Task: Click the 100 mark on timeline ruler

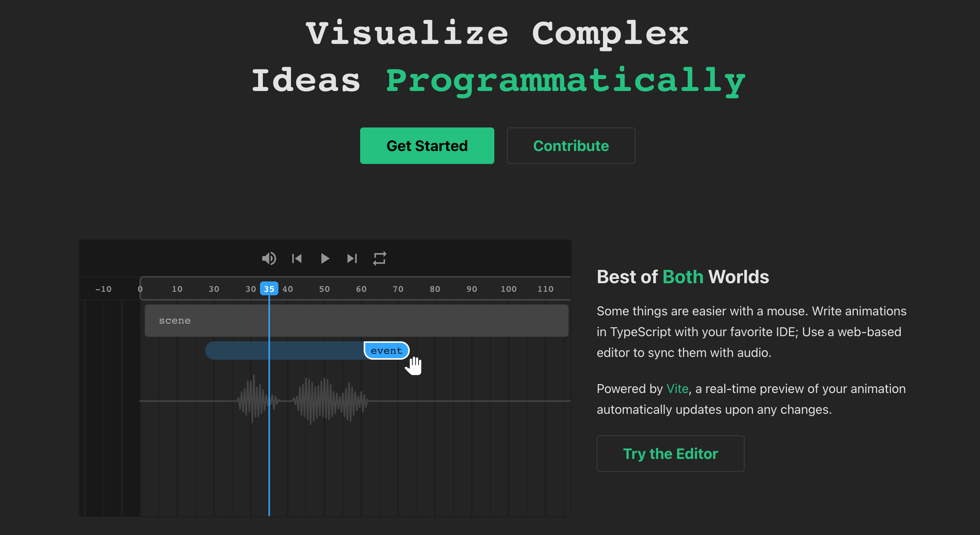Action: tap(508, 289)
